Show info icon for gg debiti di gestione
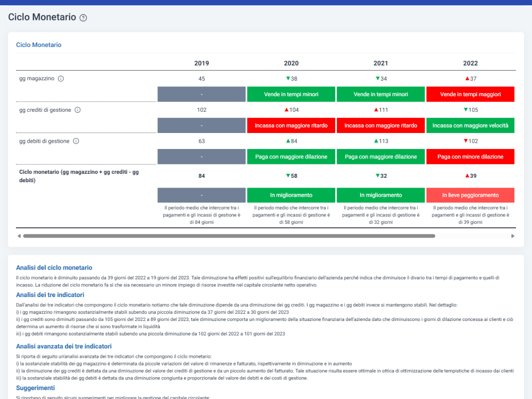 76,141
